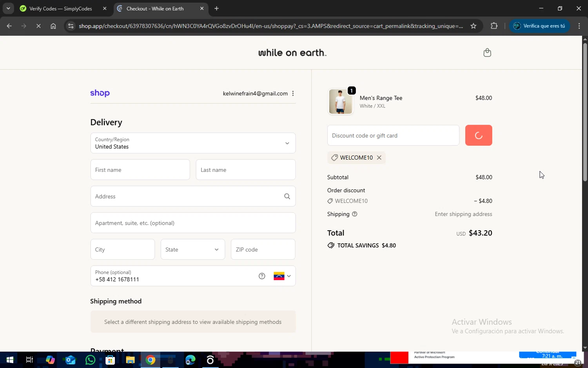
Task: Click the address bar URL
Action: [x=271, y=26]
